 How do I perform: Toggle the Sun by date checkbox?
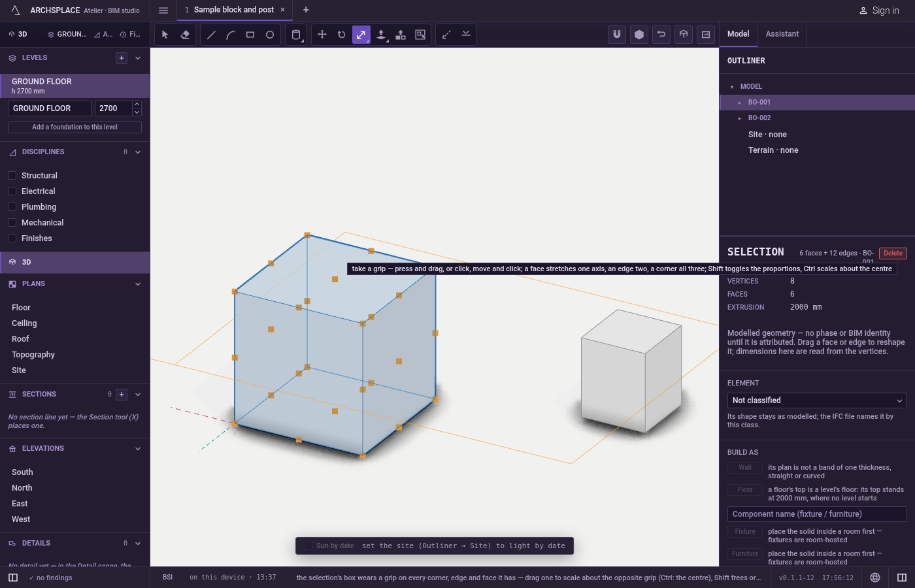(308, 546)
